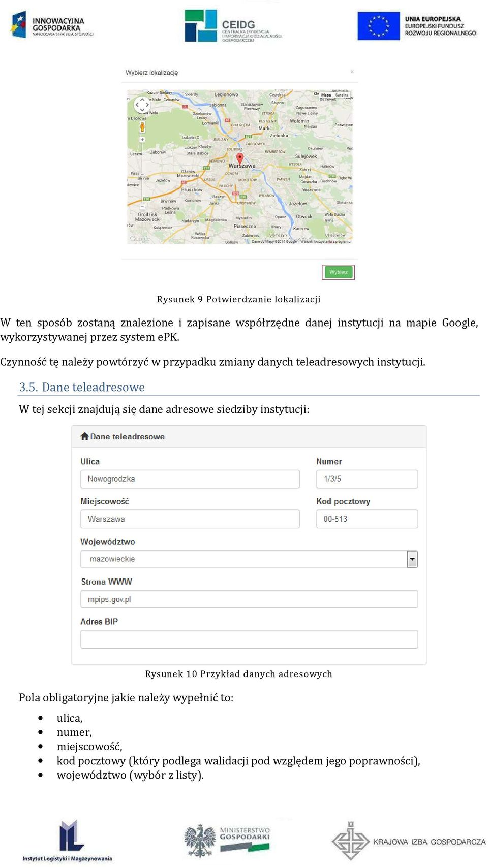The width and height of the screenshot is (488, 868).
Task: Click the Województwo label
Action: [x=108, y=542]
